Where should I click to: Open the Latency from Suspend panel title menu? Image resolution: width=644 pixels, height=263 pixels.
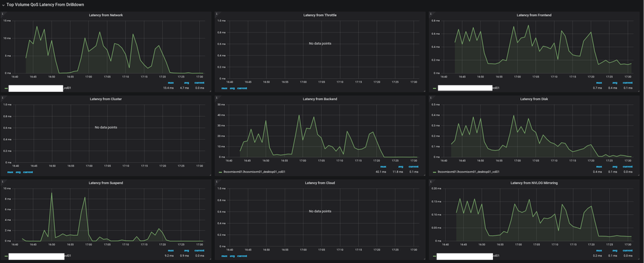pyautogui.click(x=106, y=184)
